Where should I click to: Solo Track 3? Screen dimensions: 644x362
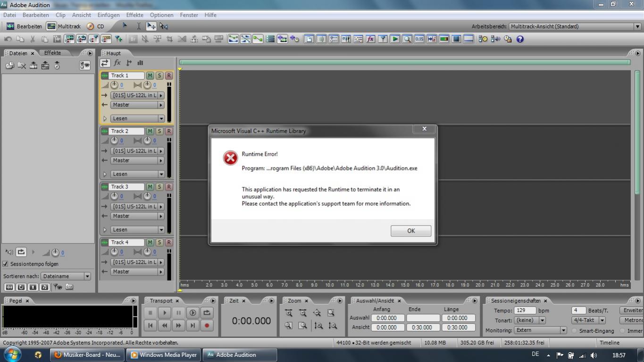coord(159,187)
